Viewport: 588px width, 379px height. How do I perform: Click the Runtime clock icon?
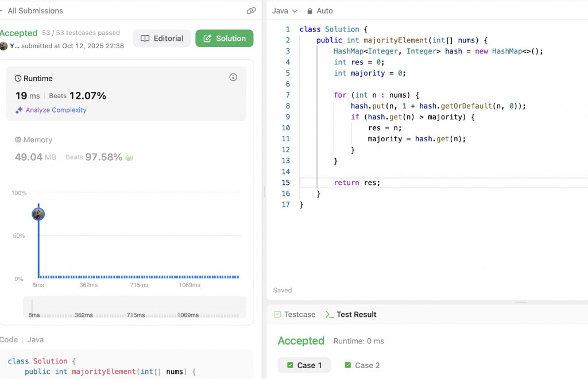coord(18,78)
